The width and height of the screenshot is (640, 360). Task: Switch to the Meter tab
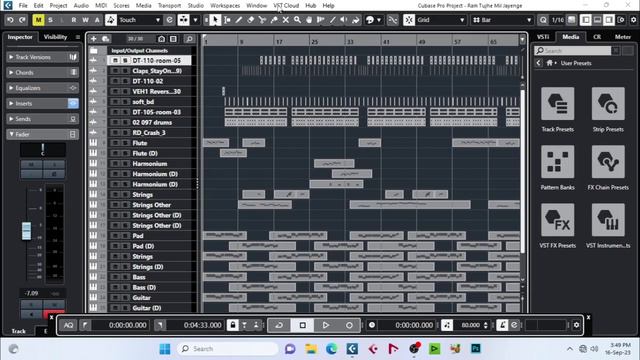[623, 37]
